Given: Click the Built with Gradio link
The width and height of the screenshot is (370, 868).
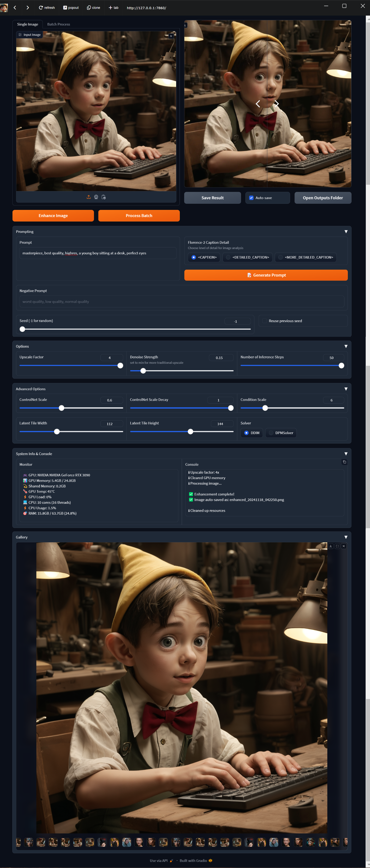Looking at the screenshot, I should pyautogui.click(x=196, y=861).
